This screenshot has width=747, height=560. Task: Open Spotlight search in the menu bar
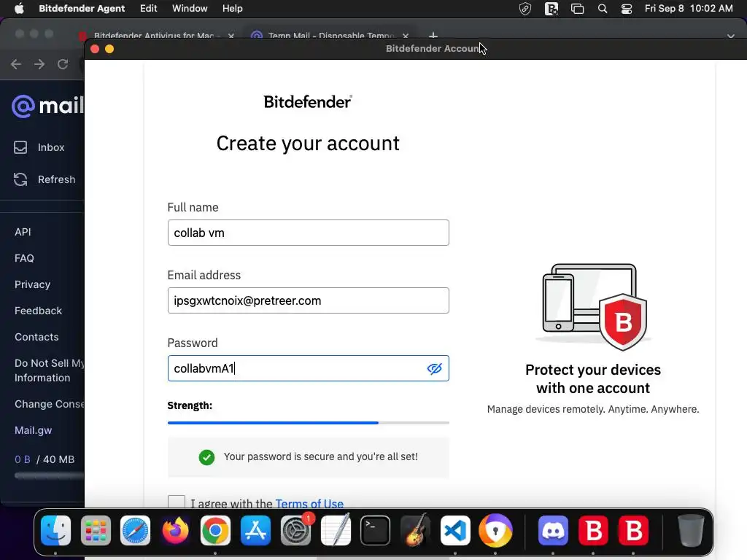point(602,9)
